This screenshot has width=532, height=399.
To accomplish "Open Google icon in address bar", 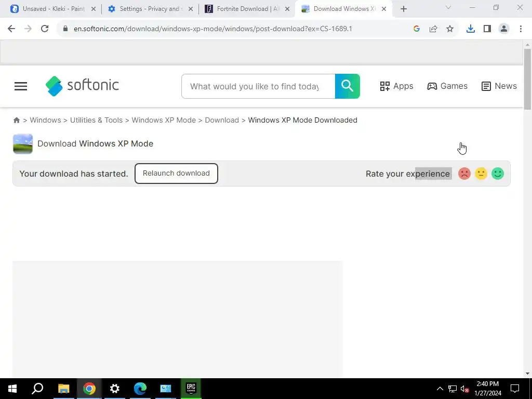I will [417, 29].
